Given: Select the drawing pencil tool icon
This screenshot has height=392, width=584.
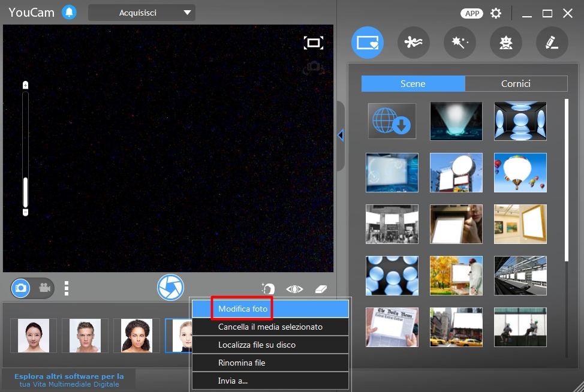Looking at the screenshot, I should click(x=552, y=43).
